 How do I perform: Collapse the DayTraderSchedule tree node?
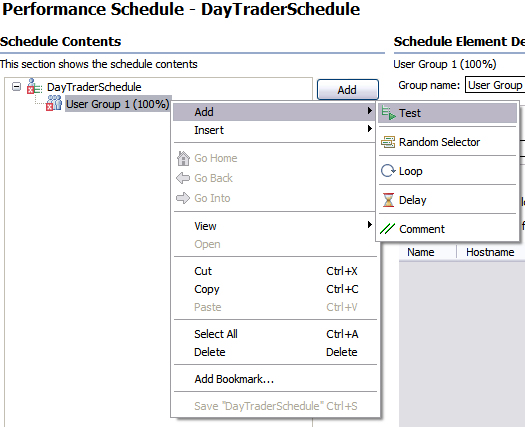[16, 87]
